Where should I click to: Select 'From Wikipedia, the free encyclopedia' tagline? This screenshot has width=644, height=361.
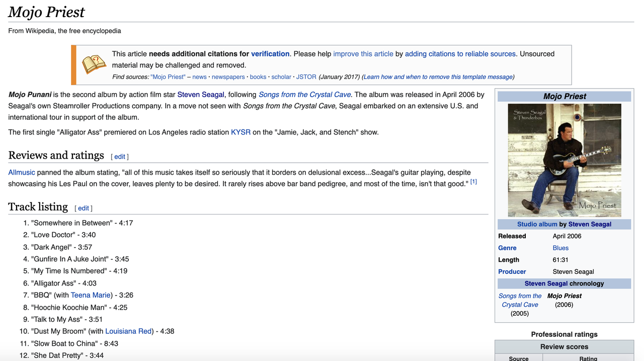(64, 31)
